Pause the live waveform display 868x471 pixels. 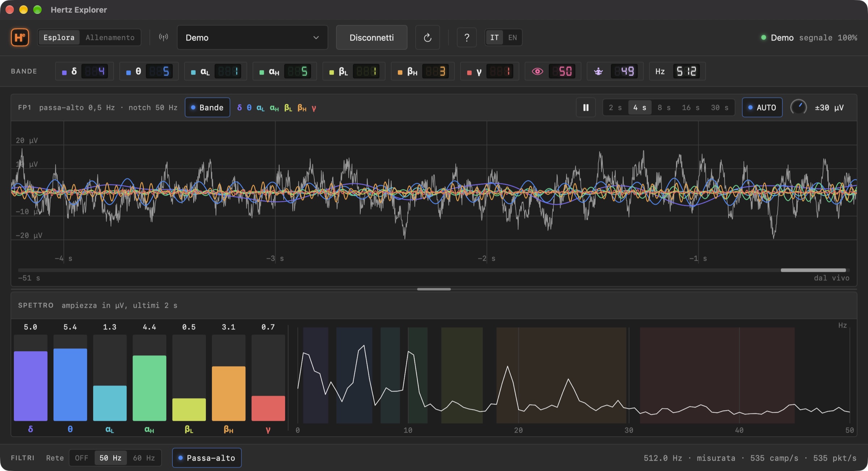click(x=586, y=108)
